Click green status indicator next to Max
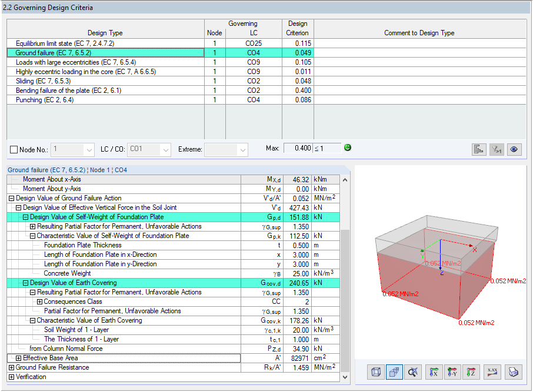 pyautogui.click(x=348, y=148)
